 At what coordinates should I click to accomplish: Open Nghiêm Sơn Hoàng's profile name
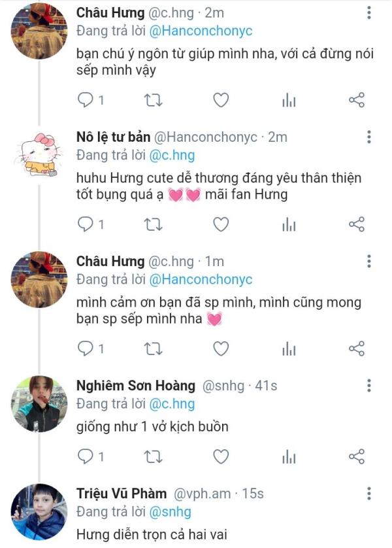(x=136, y=386)
